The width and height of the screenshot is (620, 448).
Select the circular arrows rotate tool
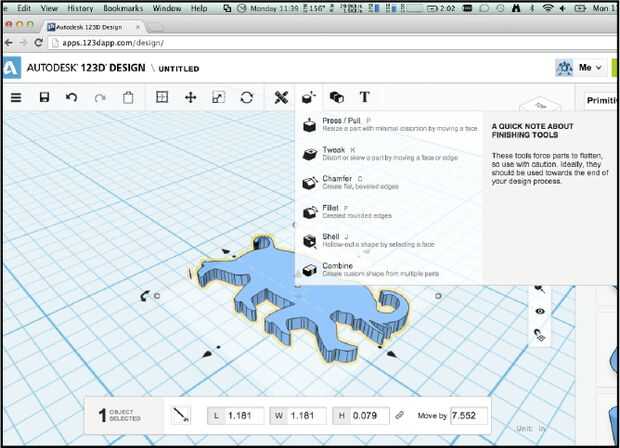tap(246, 97)
